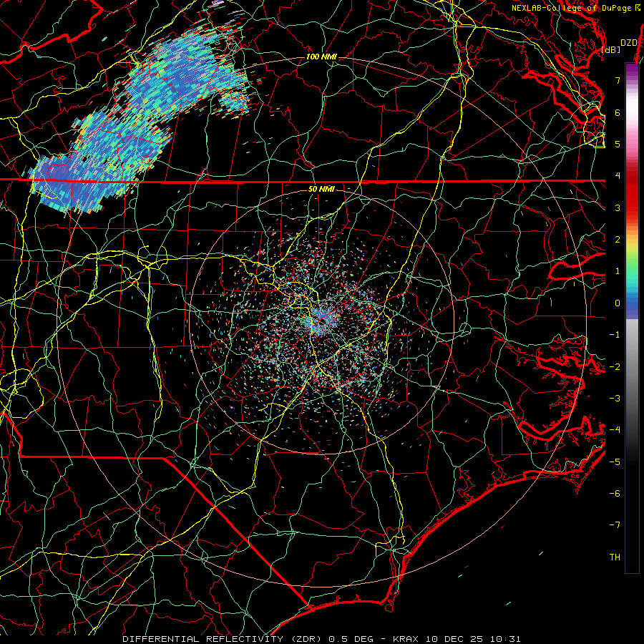The height and width of the screenshot is (644, 644).
Task: Click the 'TH' label on the color bar
Action: [615, 557]
